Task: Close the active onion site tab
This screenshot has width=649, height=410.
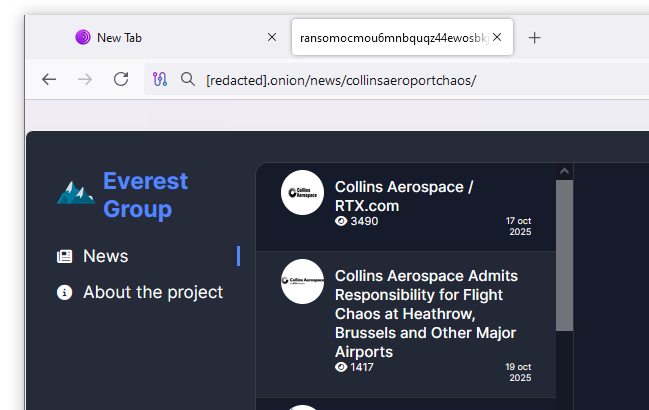Action: point(497,37)
